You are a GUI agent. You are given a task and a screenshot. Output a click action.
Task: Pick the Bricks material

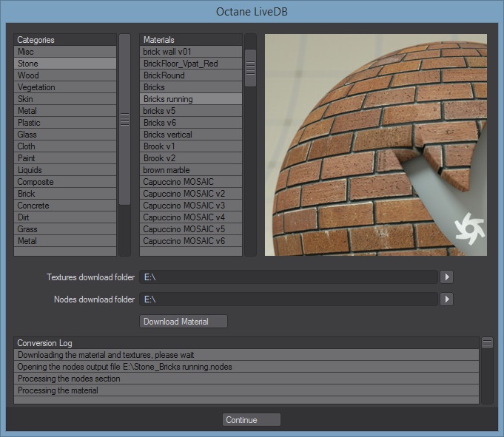click(191, 87)
